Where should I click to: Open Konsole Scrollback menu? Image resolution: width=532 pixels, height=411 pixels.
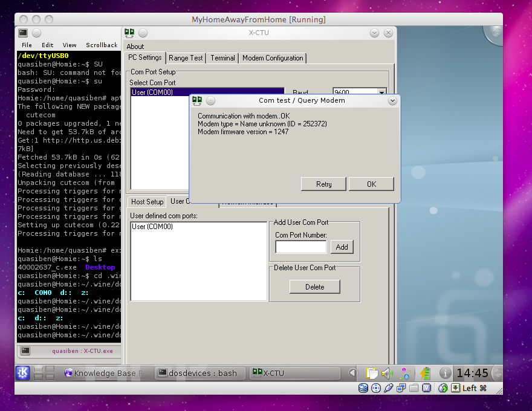(102, 45)
